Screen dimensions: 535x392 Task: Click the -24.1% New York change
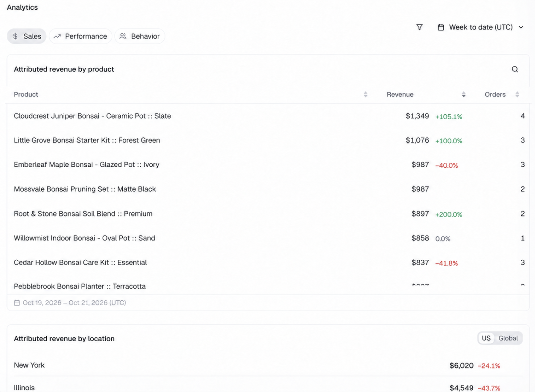pyautogui.click(x=489, y=366)
